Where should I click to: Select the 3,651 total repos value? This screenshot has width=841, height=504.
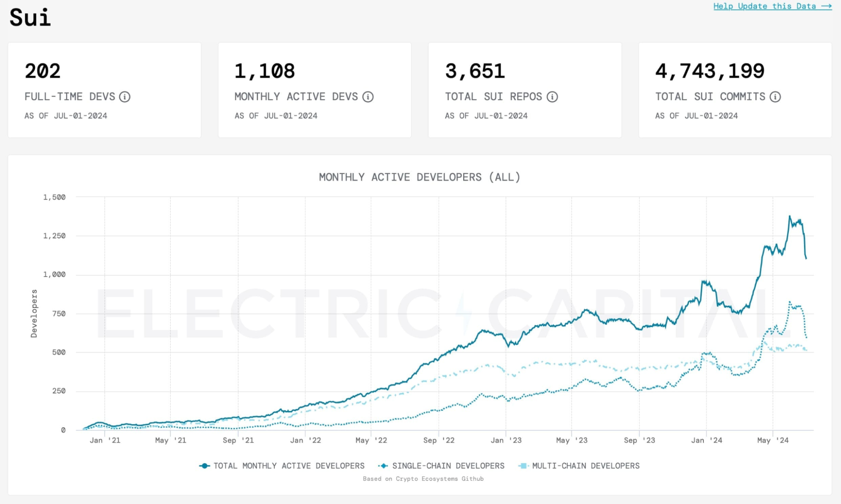[475, 71]
